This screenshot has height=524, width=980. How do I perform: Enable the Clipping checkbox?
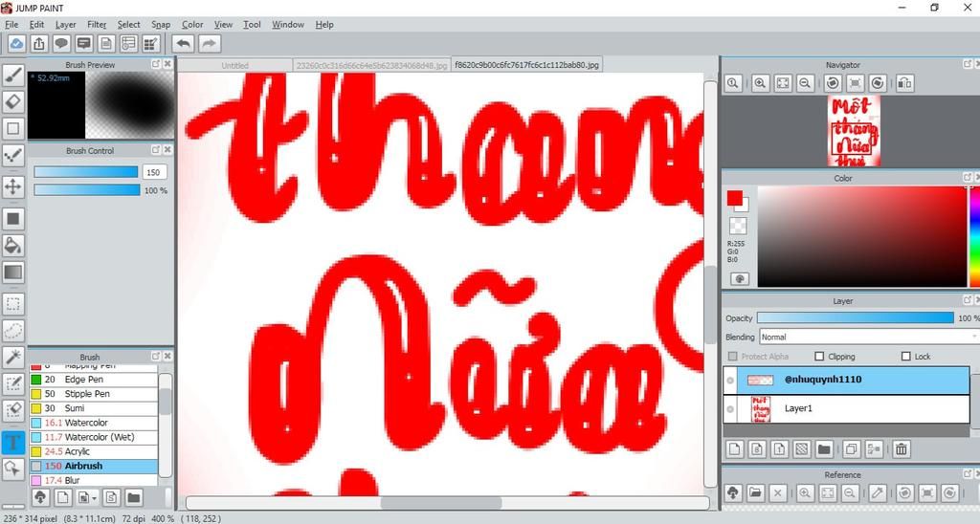point(819,356)
